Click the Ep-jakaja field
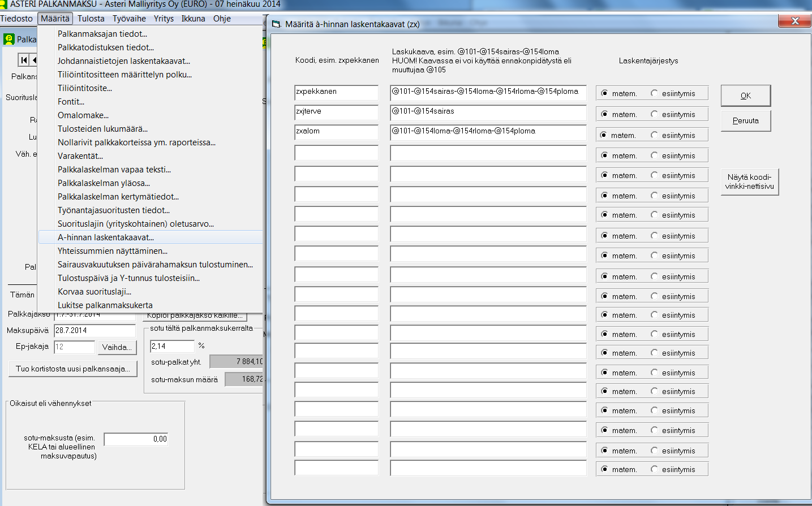The width and height of the screenshot is (812, 506). pyautogui.click(x=74, y=347)
